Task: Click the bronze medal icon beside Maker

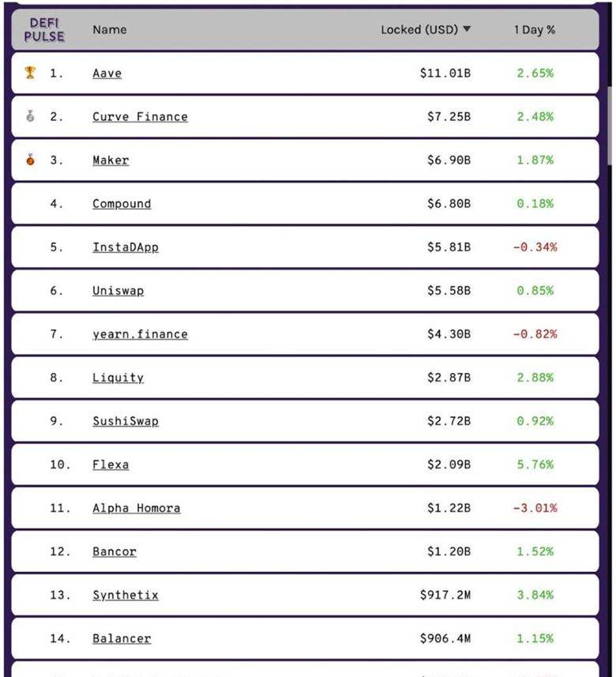Action: click(x=30, y=160)
